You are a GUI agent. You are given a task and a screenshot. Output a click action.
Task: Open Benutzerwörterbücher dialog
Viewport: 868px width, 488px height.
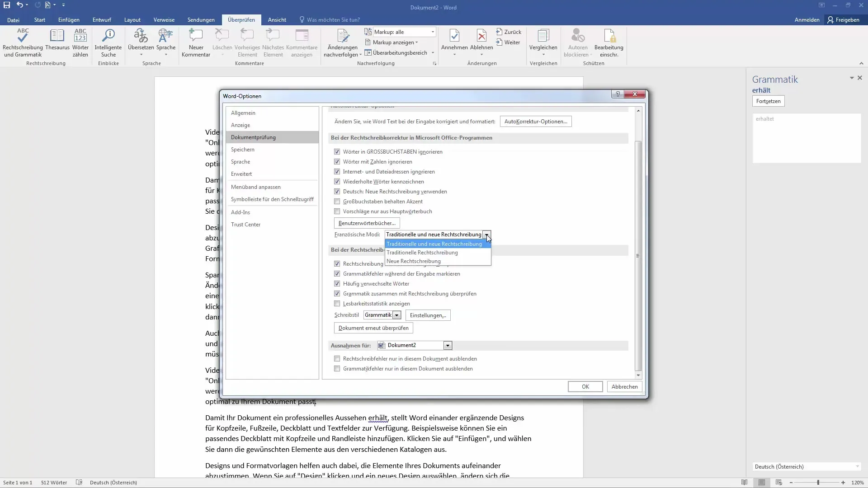pyautogui.click(x=367, y=223)
